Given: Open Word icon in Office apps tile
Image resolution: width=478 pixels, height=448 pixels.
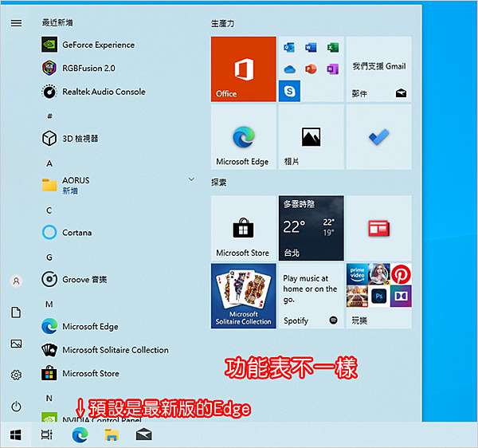Looking at the screenshot, I should [x=311, y=48].
